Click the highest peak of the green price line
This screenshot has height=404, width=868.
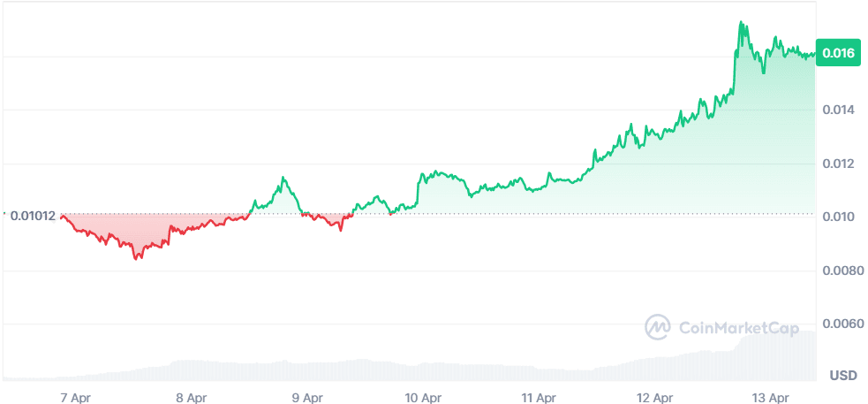click(741, 23)
